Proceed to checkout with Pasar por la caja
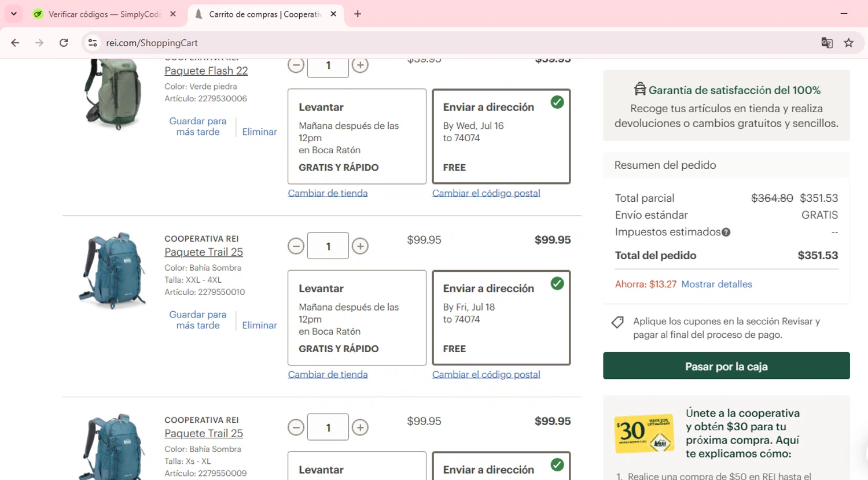The height and width of the screenshot is (480, 868). point(726,366)
